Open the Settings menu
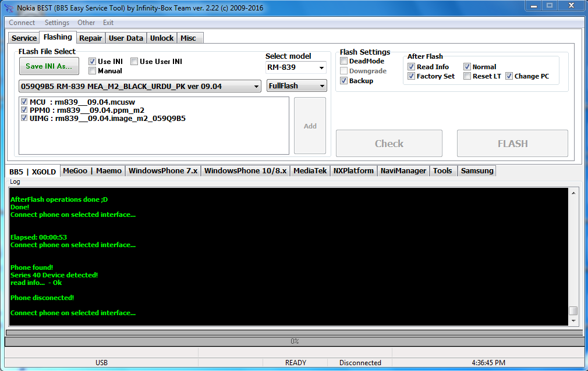The height and width of the screenshot is (371, 588). click(x=57, y=23)
